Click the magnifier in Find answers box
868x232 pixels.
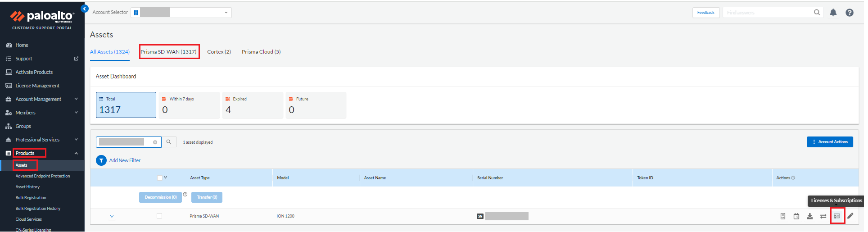817,13
